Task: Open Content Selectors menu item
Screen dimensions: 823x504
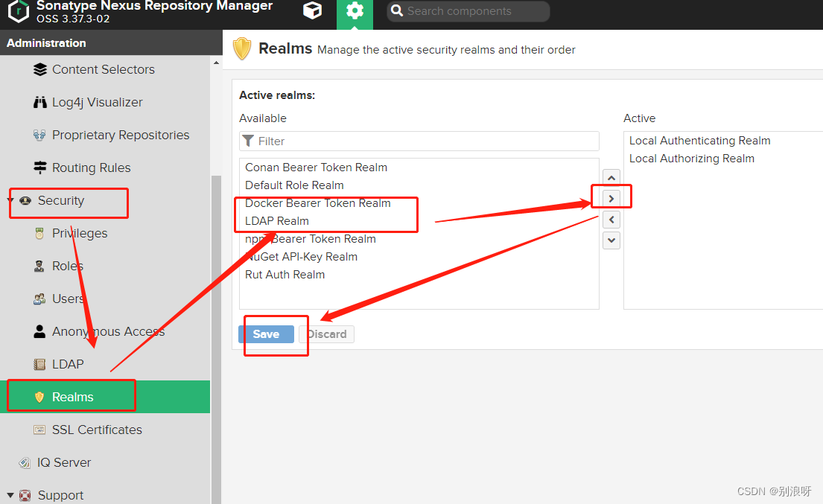Action: pos(104,70)
